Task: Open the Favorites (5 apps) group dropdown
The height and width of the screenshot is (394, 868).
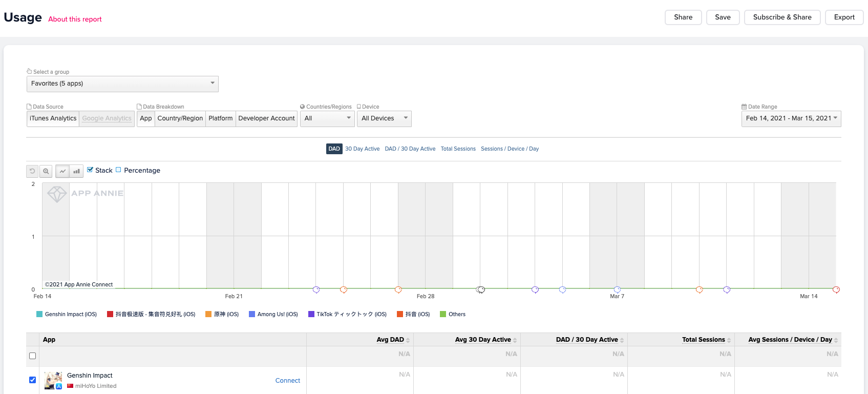Action: pyautogui.click(x=122, y=84)
